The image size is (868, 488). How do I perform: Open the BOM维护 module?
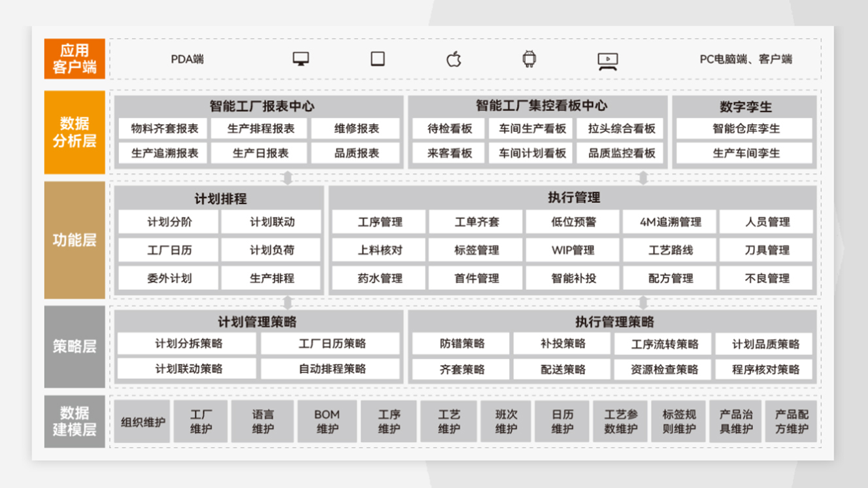point(327,421)
